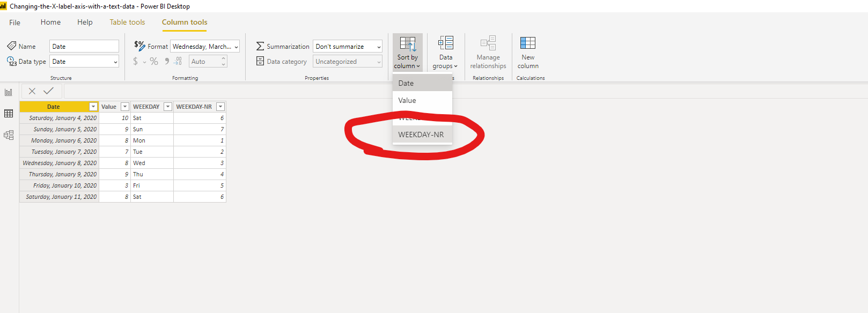
Task: Click the Auto decimal places field
Action: (204, 62)
